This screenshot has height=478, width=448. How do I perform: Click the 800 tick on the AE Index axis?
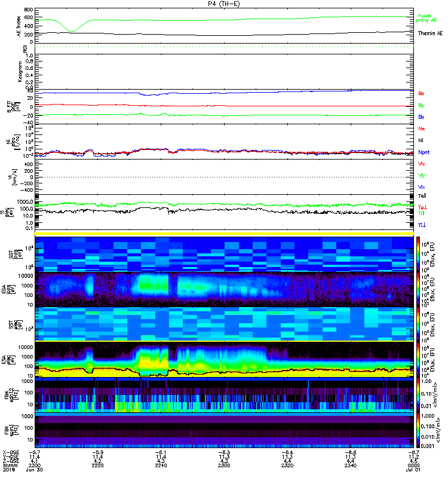pyautogui.click(x=29, y=10)
